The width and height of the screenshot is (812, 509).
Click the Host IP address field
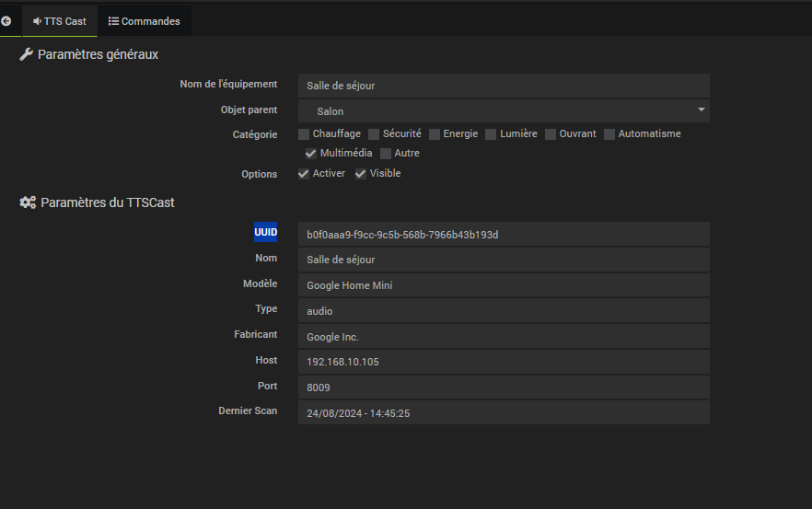504,362
